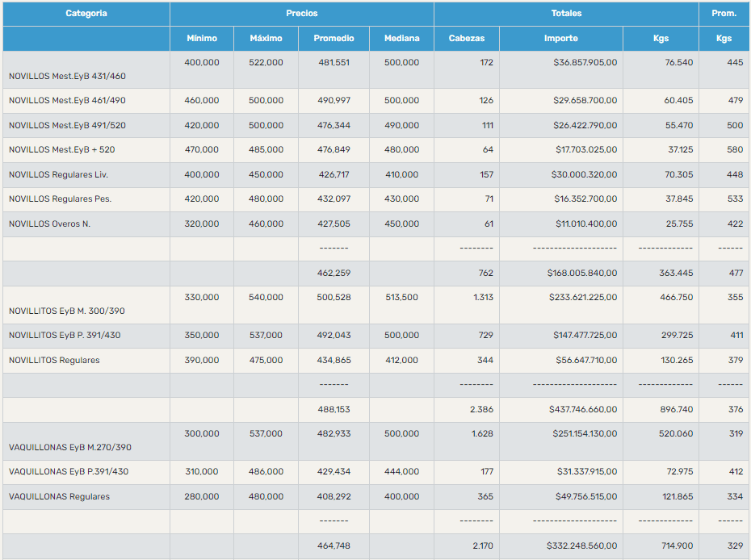The height and width of the screenshot is (560, 751).
Task: Click the Máximo column header
Action: click(266, 39)
